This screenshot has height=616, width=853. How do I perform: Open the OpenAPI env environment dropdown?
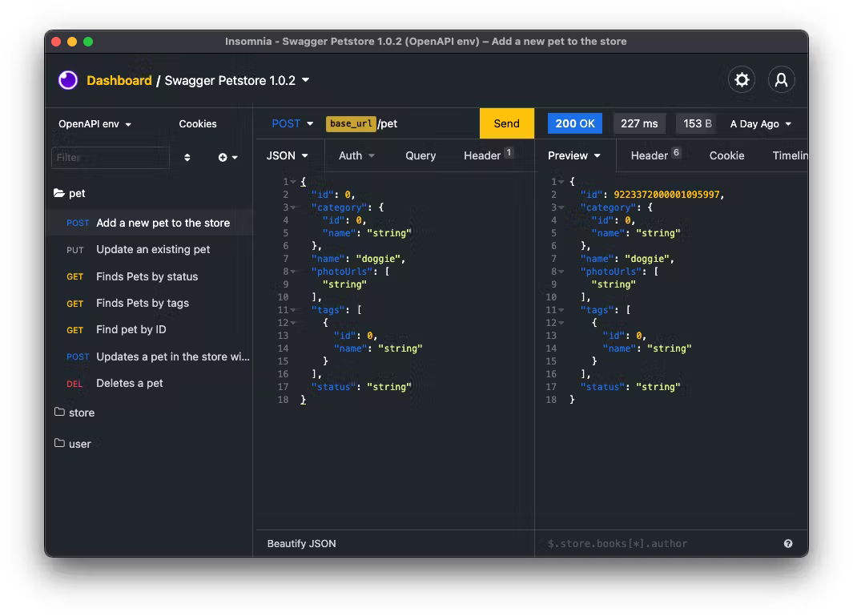[x=95, y=124]
